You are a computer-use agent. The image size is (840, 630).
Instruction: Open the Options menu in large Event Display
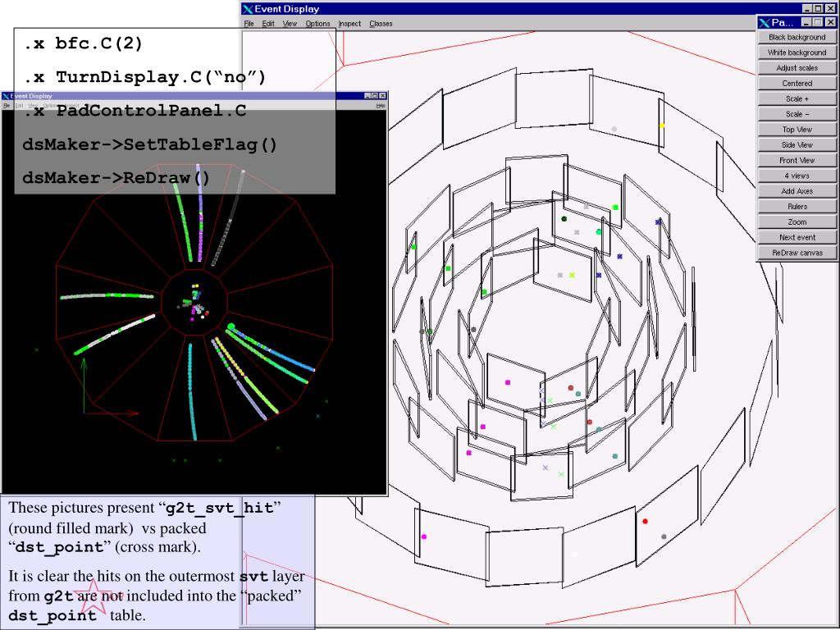[x=317, y=24]
